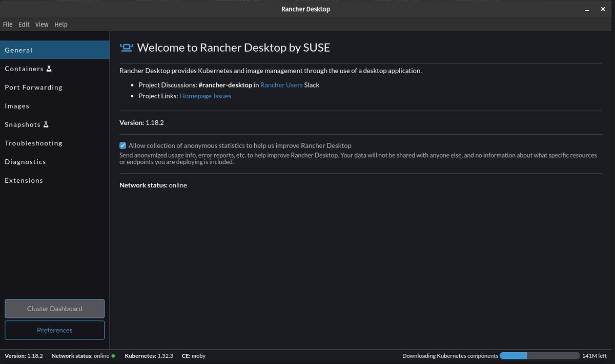Click the '141M left' status text

(594, 356)
